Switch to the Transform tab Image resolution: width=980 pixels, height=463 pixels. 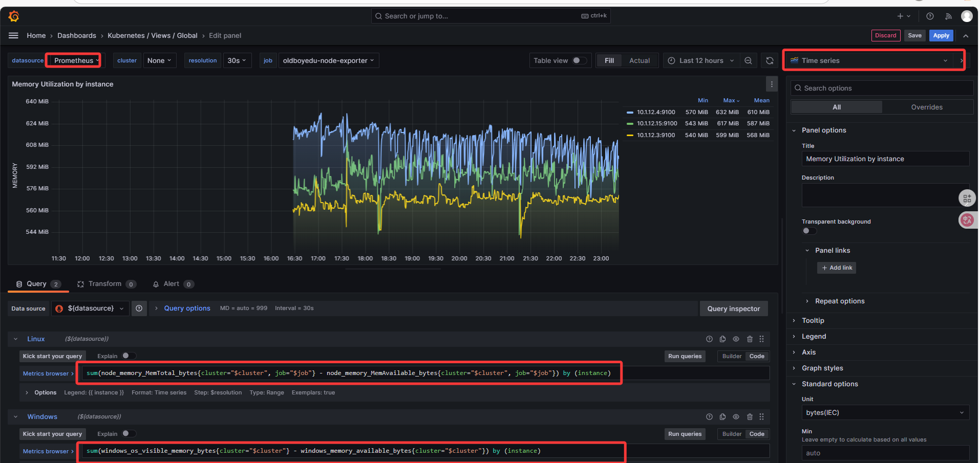coord(105,284)
